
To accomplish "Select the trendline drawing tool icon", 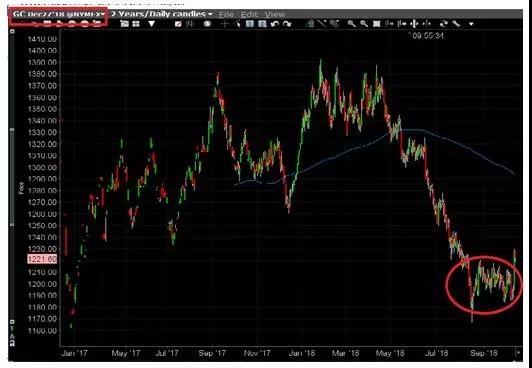I will pyautogui.click(x=322, y=24).
